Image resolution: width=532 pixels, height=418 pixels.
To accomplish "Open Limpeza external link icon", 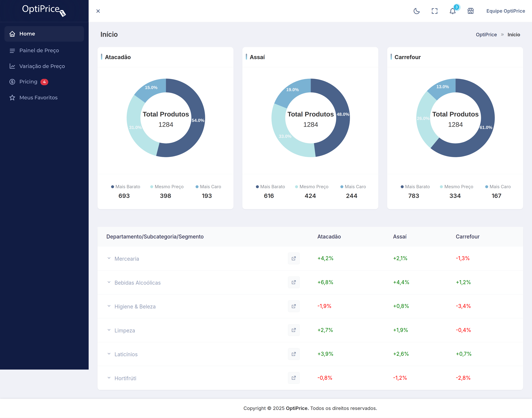I will pos(294,330).
